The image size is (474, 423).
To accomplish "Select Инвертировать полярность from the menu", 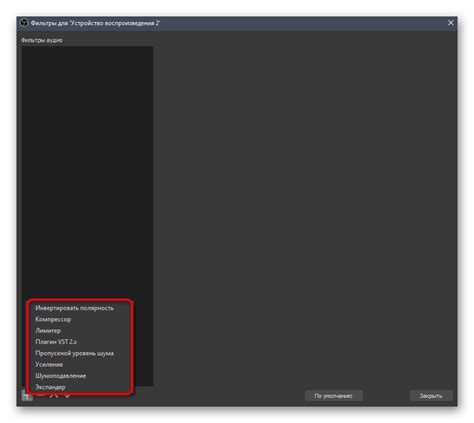I will tap(75, 308).
